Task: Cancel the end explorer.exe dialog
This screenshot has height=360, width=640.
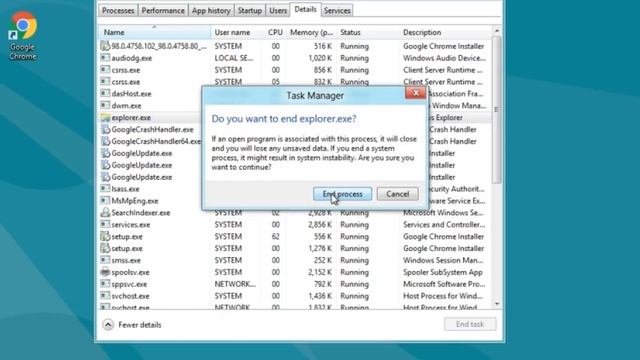Action: [397, 194]
